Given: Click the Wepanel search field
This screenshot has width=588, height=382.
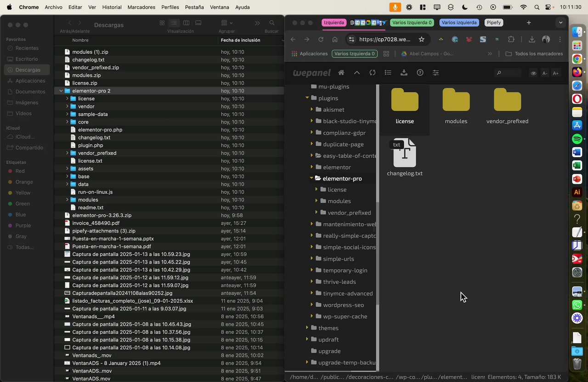Looking at the screenshot, I should tap(509, 73).
